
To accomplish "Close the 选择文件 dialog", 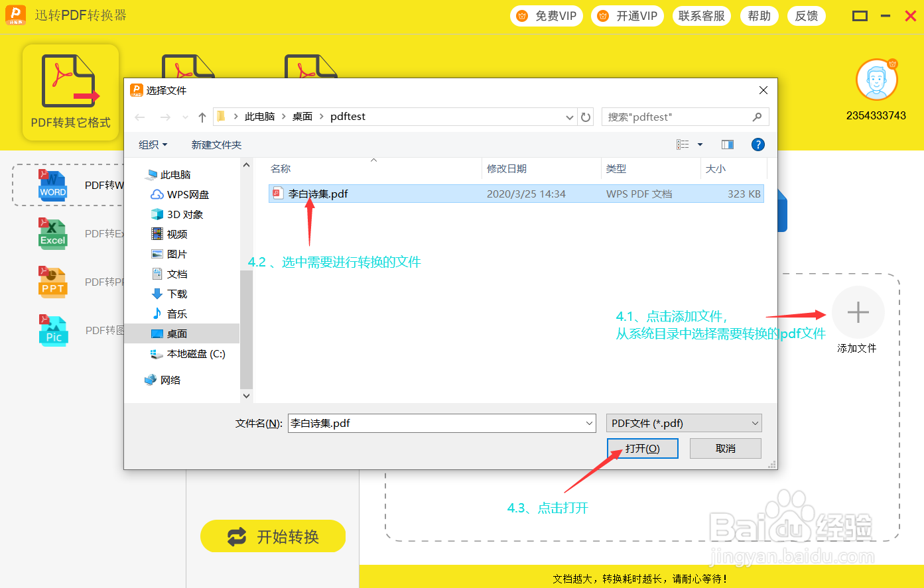I will [x=763, y=90].
